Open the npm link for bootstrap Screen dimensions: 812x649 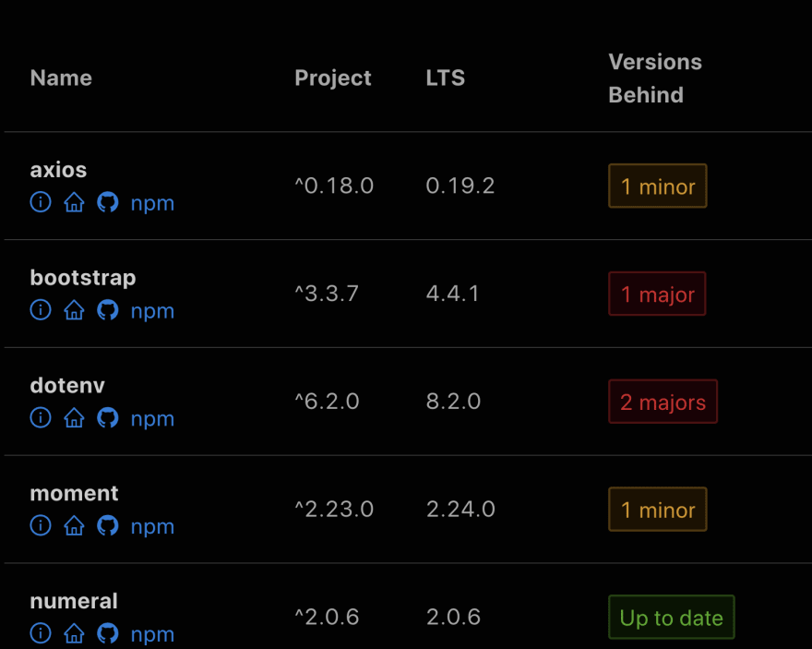pos(152,311)
